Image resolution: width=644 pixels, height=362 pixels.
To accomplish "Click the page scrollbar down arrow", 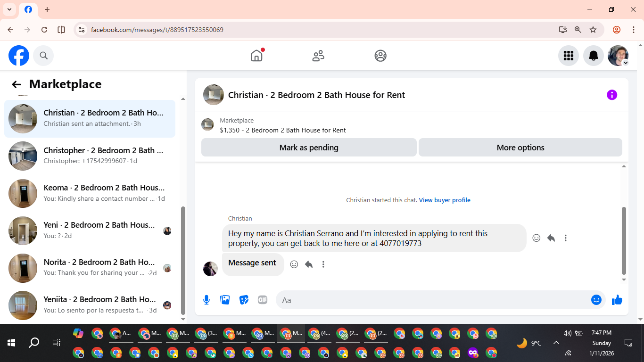I will [640, 320].
